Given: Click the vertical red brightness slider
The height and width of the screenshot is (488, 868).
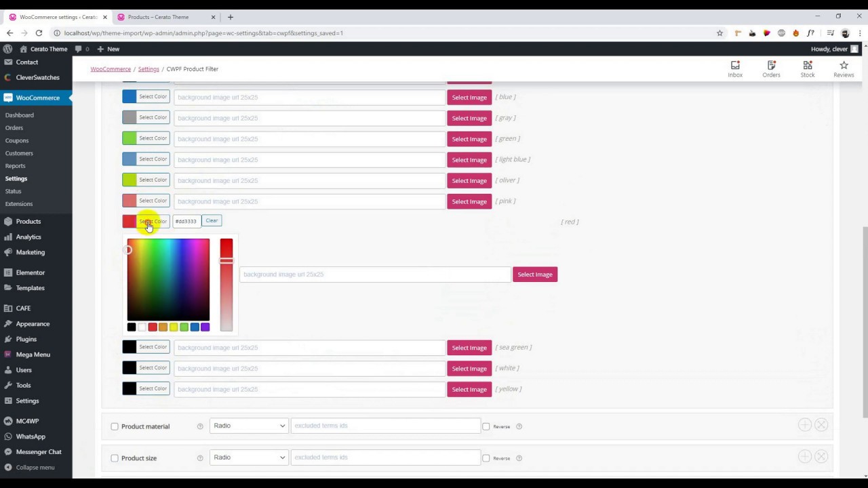Looking at the screenshot, I should point(226,285).
